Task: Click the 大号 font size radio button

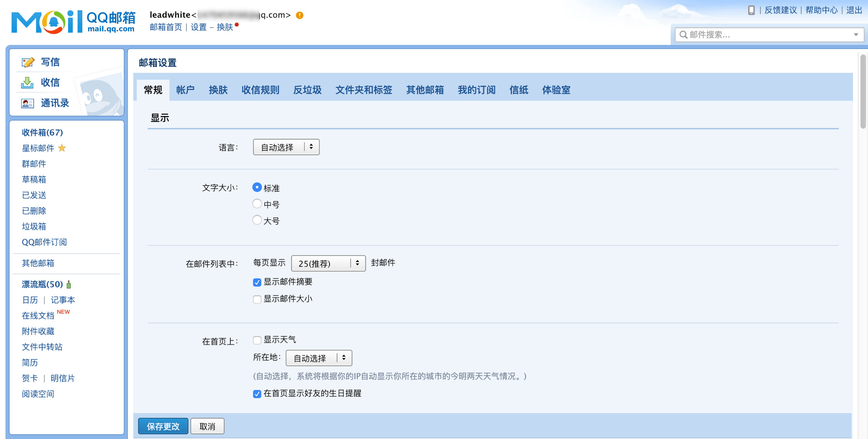Action: tap(257, 220)
